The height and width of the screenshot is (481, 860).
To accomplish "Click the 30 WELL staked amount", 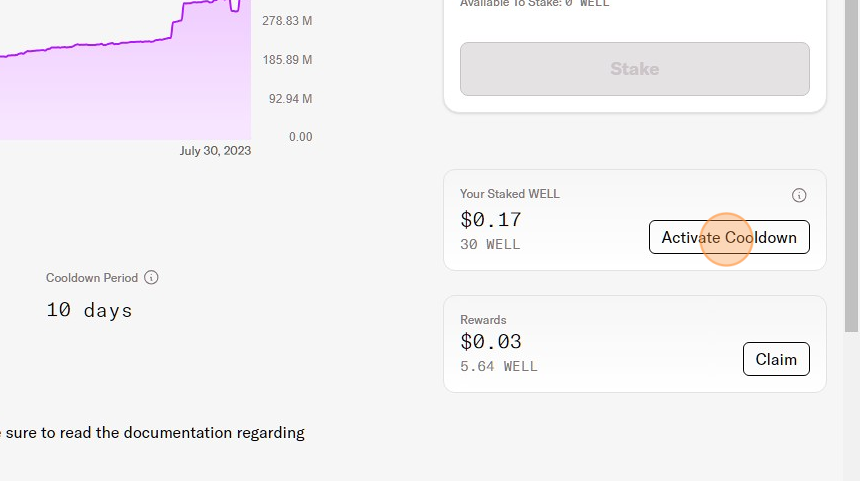I will [x=490, y=244].
